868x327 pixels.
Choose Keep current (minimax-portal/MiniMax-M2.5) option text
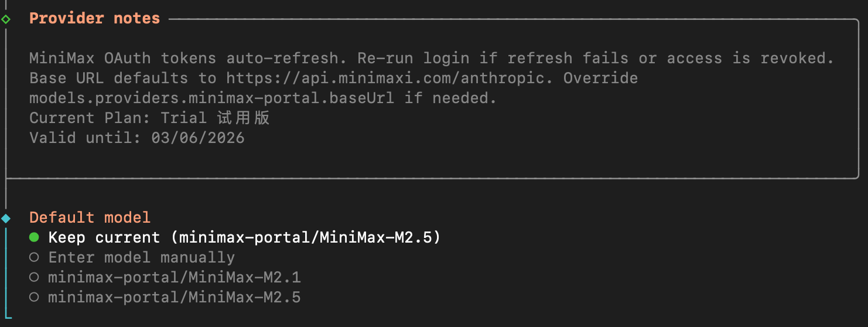tap(244, 237)
